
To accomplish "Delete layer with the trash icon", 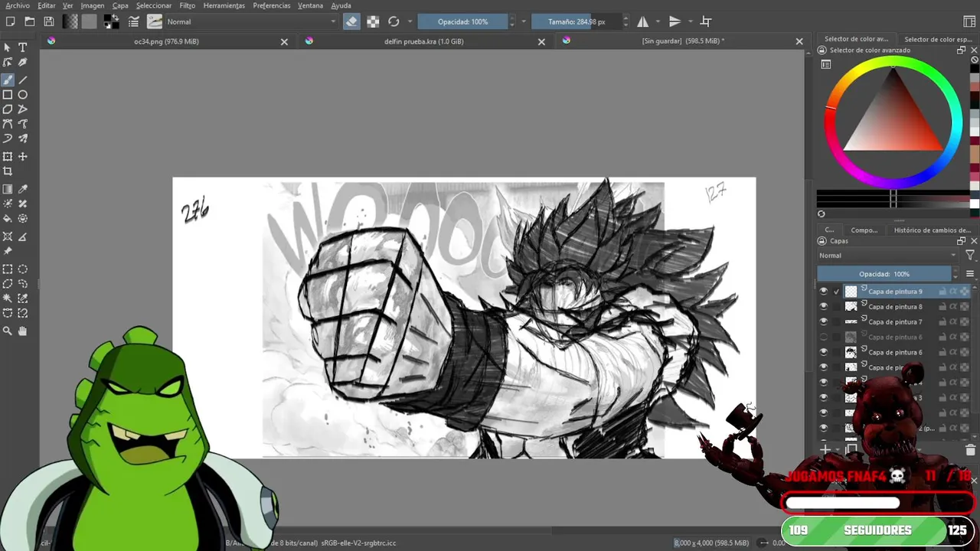I will (970, 450).
